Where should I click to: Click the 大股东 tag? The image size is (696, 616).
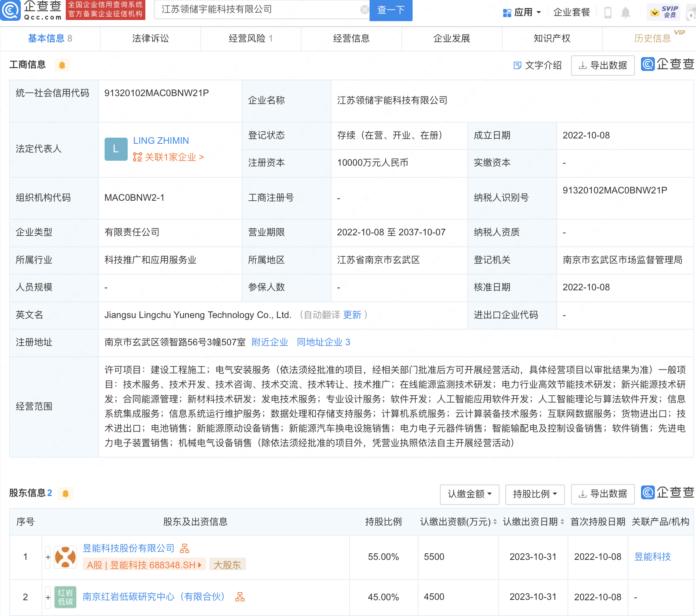click(x=227, y=564)
